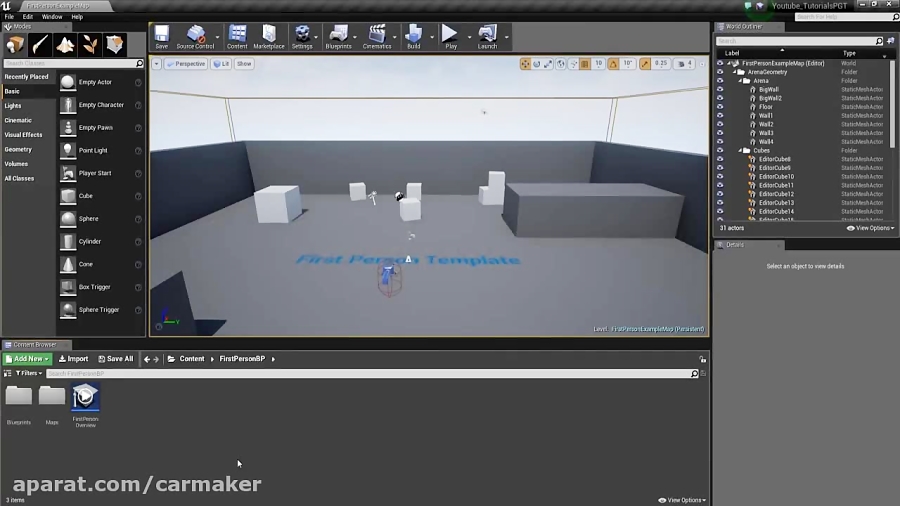Viewport: 900px width, 506px height.
Task: Toggle grid snapping in viewport
Action: (585, 64)
